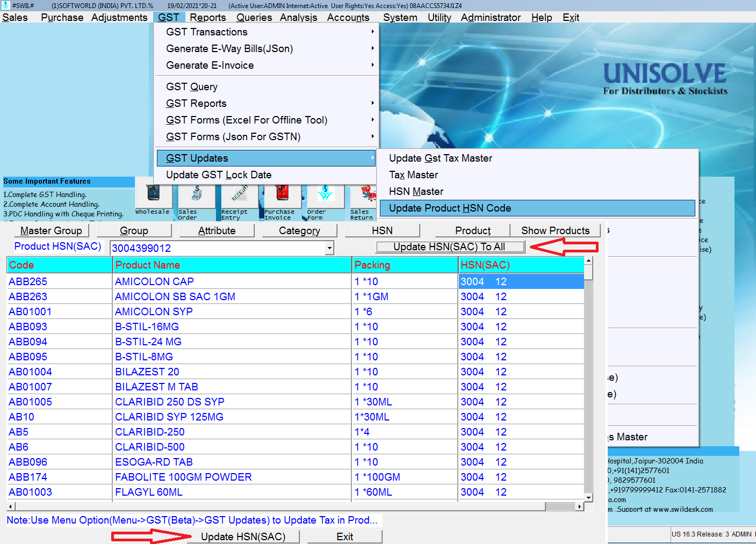Choose Tax Master submenu entry
Image resolution: width=756 pixels, height=544 pixels.
tap(537, 175)
